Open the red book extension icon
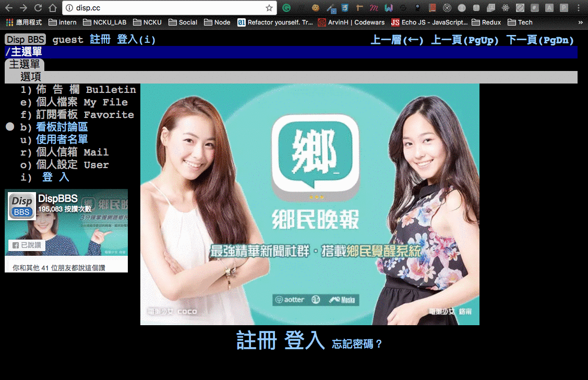 (433, 8)
